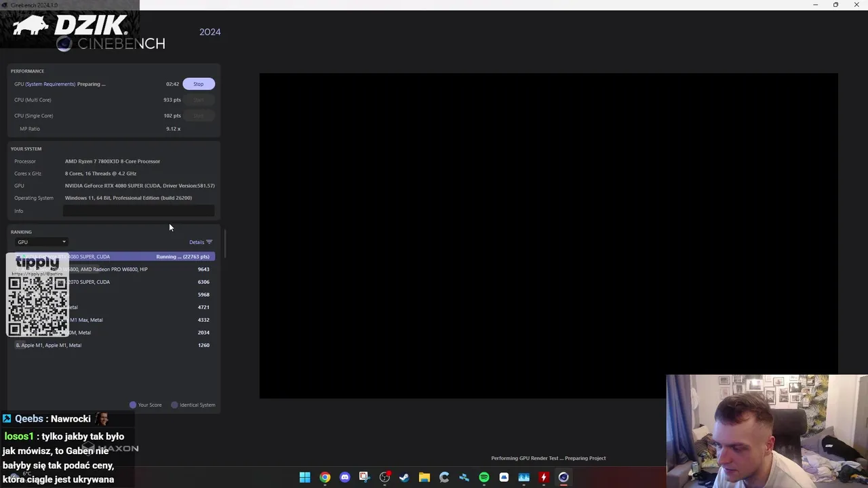868x488 pixels.
Task: Open Discord from taskbar
Action: click(344, 477)
